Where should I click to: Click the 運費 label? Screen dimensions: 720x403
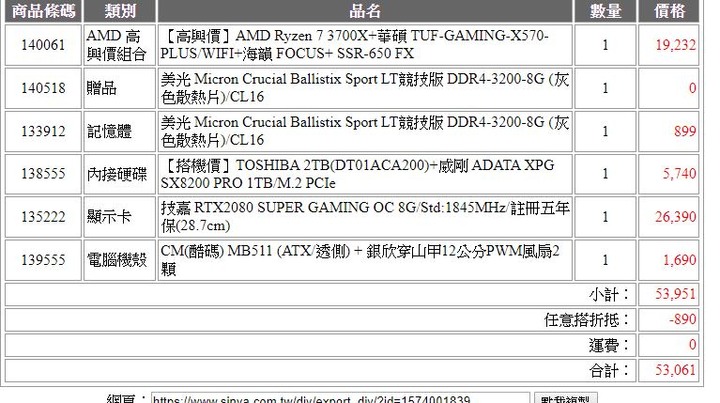coord(609,345)
